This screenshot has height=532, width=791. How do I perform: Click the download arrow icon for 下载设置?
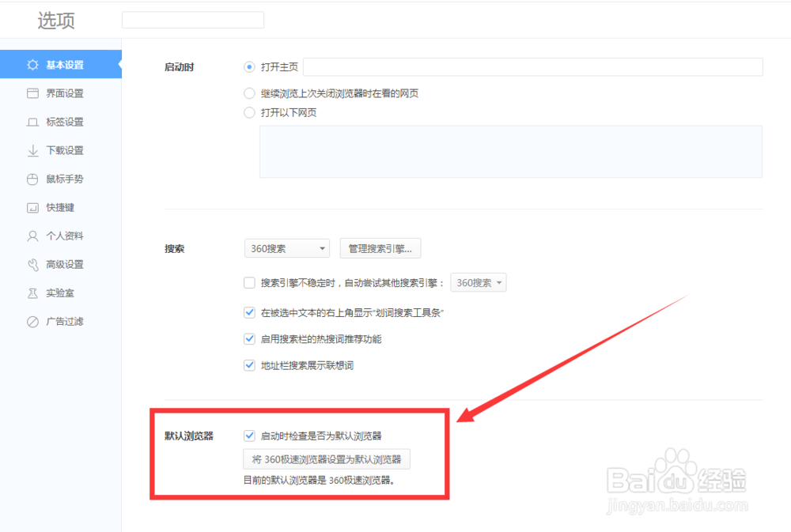pyautogui.click(x=32, y=150)
